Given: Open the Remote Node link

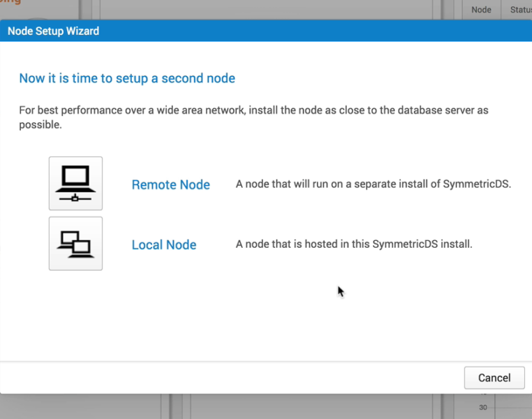Looking at the screenshot, I should click(x=170, y=184).
